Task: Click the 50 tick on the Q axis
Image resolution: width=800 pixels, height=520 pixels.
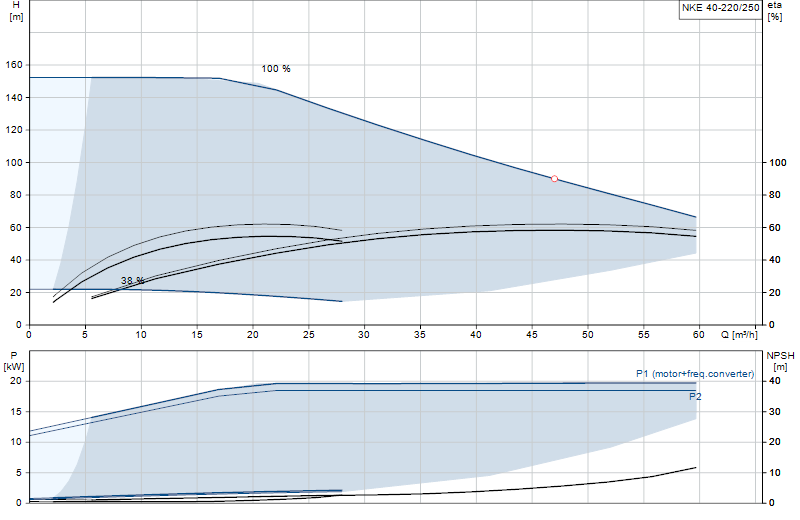Action: click(x=588, y=335)
